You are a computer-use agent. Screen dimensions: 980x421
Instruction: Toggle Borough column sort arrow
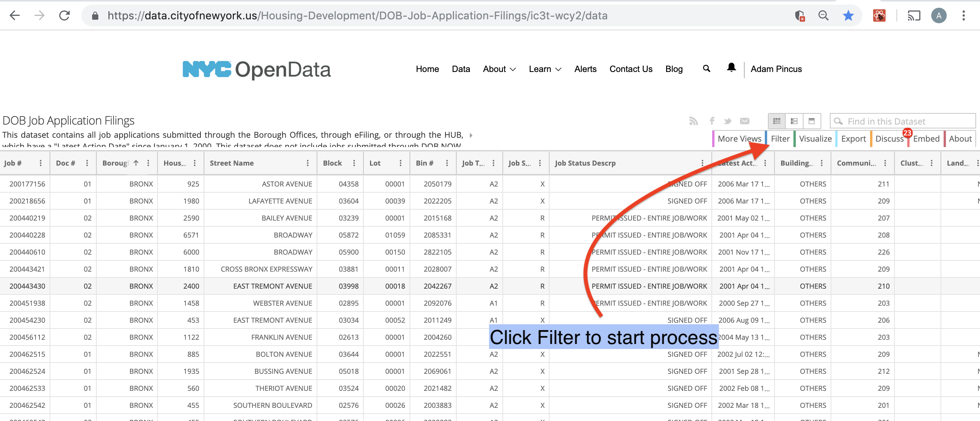pos(136,163)
